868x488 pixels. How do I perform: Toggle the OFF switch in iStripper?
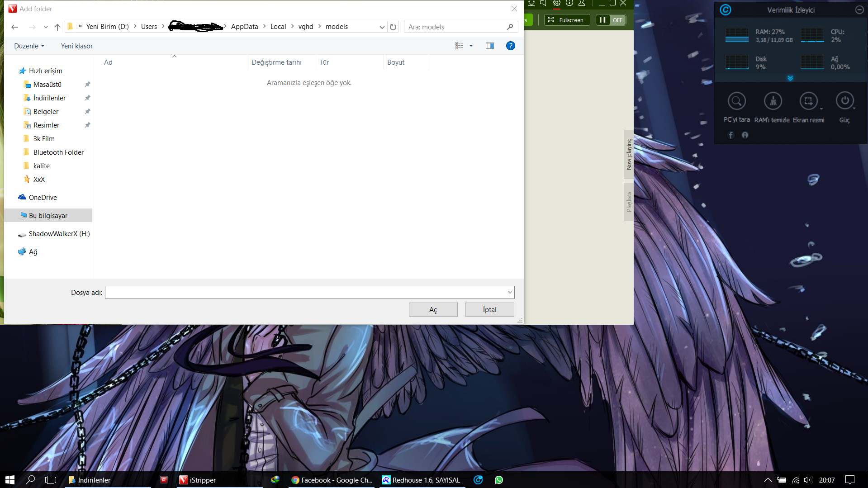[611, 20]
